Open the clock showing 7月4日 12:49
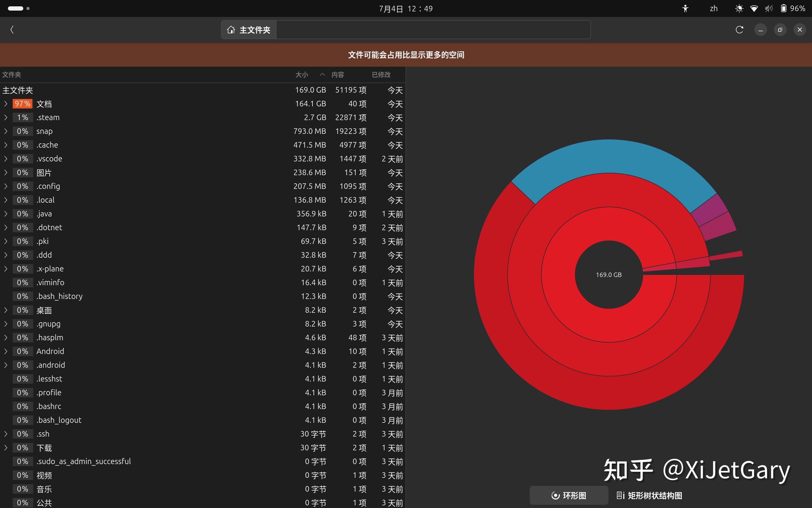The height and width of the screenshot is (508, 812). (406, 8)
